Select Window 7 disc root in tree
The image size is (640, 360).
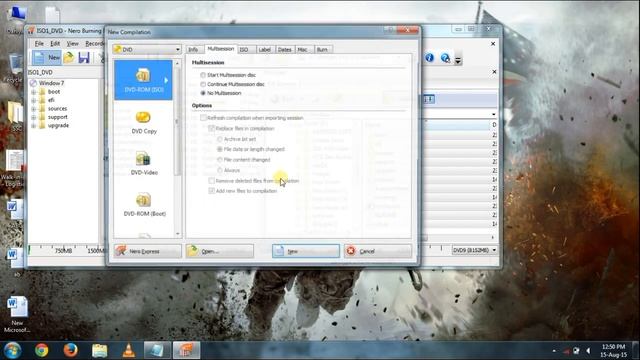[x=47, y=83]
